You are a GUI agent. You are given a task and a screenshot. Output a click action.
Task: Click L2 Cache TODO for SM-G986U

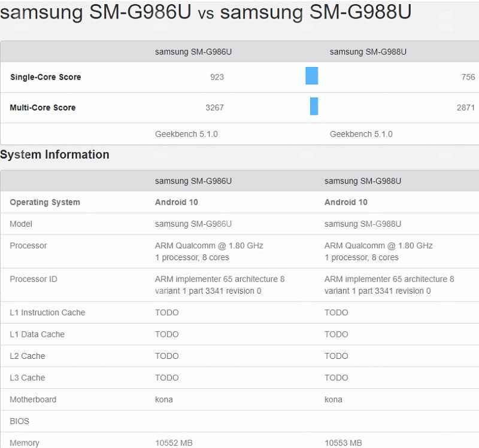(167, 356)
